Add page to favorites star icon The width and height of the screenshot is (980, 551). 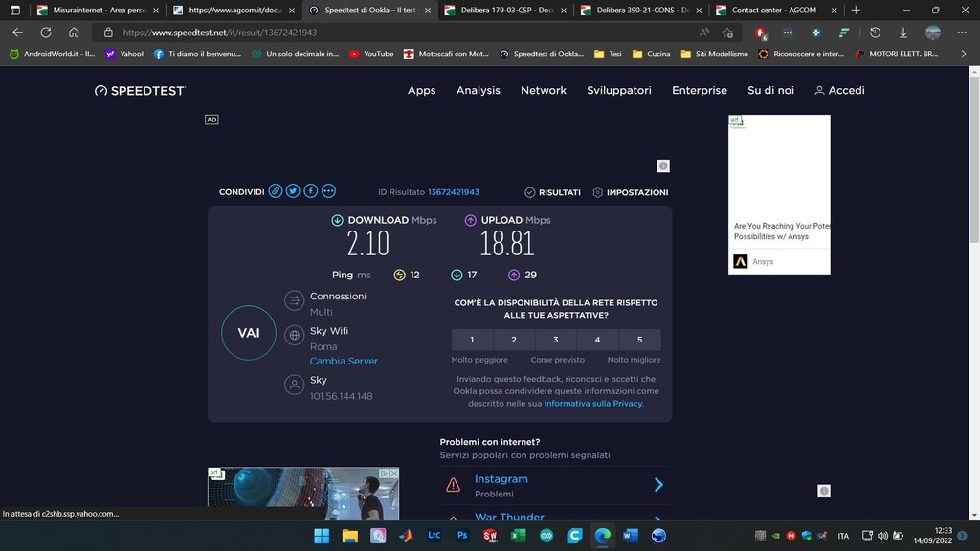(727, 33)
